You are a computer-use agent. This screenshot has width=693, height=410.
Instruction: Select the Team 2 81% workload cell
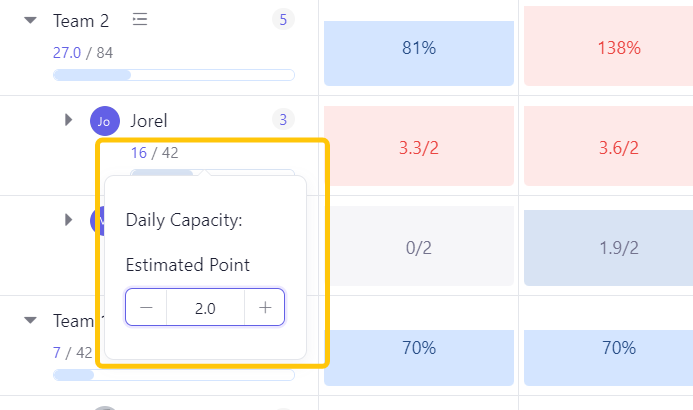click(x=419, y=48)
